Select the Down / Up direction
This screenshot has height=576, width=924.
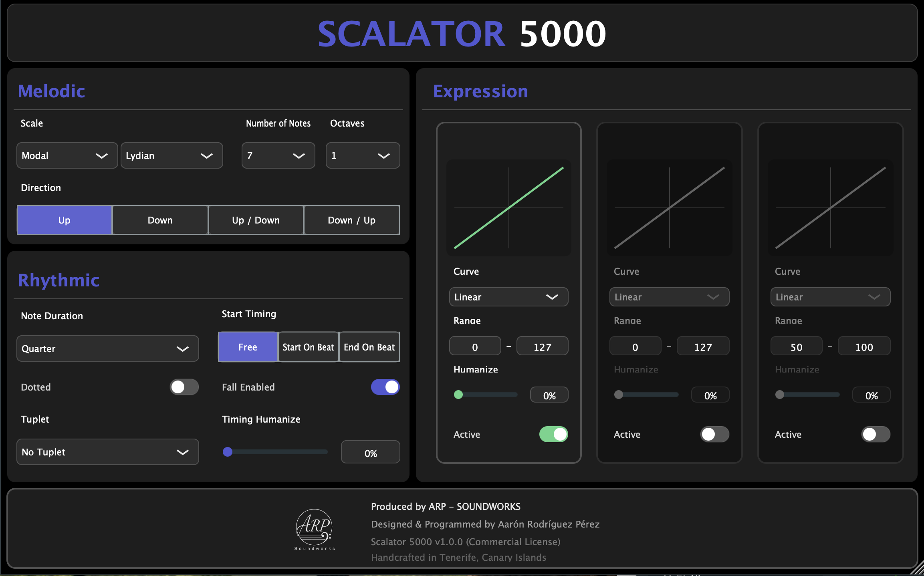352,220
